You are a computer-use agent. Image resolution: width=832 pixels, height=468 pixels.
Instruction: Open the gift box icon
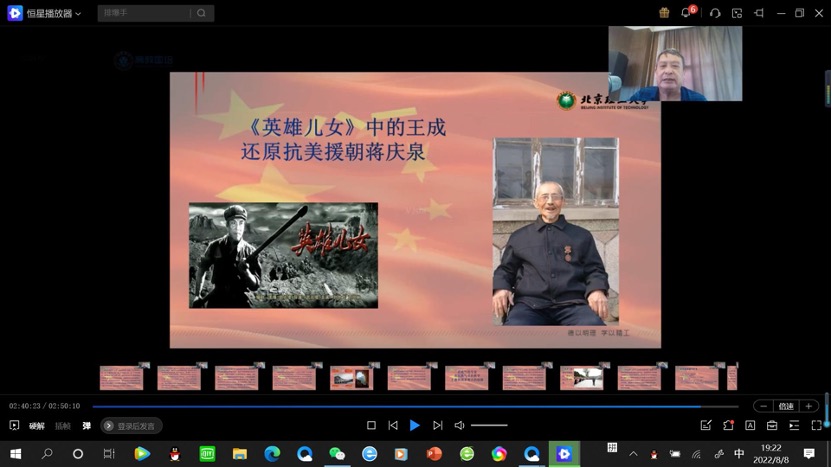tap(664, 13)
